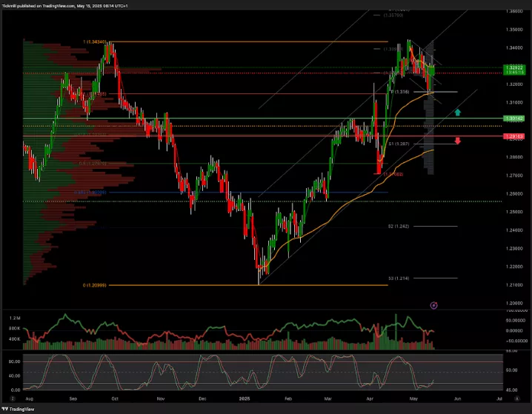Click the red 1.29163 price level label
532x414 pixels.
coord(513,136)
